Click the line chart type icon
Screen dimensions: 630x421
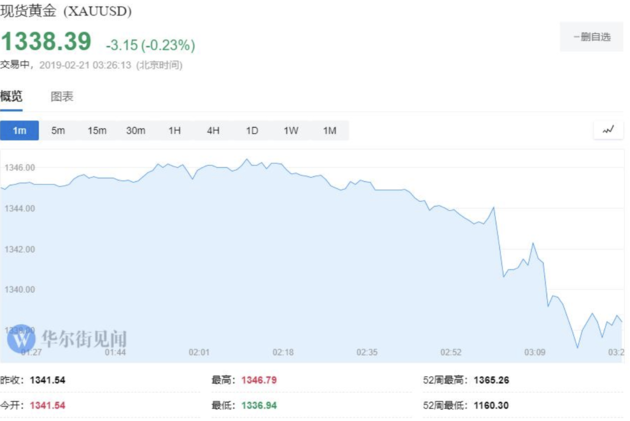point(607,130)
